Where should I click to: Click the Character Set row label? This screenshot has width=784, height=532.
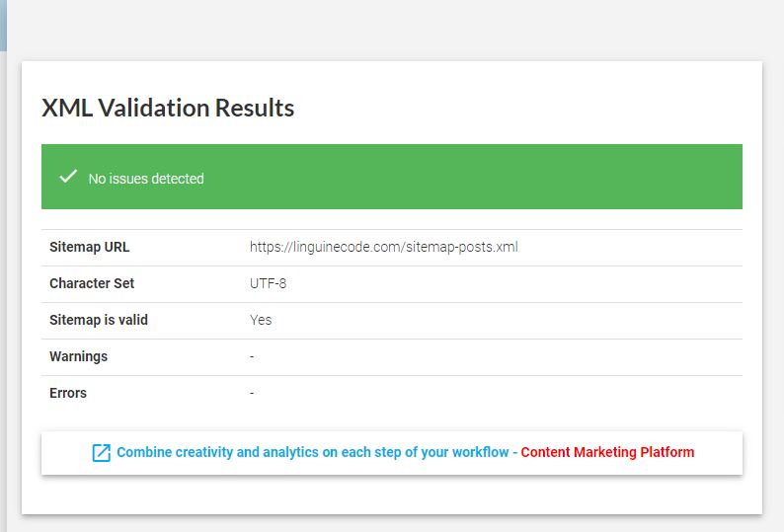click(x=92, y=283)
